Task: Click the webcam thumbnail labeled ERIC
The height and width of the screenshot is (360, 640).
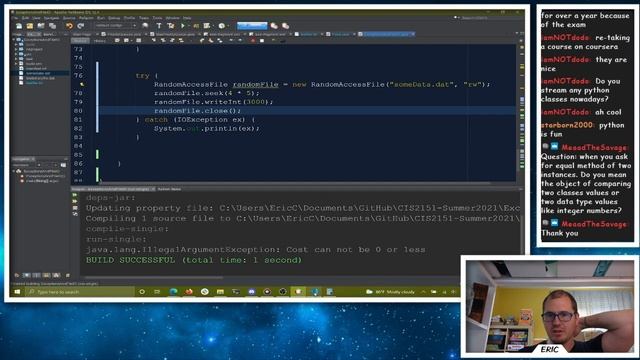Action: pyautogui.click(x=550, y=307)
